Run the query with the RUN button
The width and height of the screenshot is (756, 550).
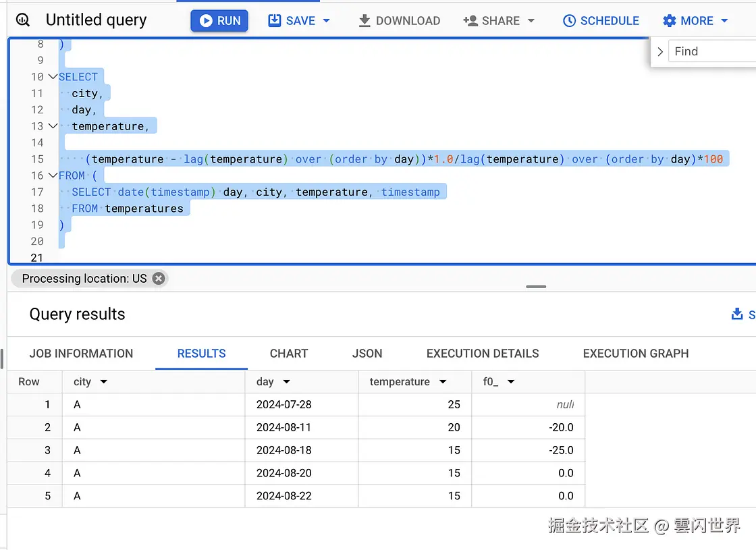click(x=219, y=21)
